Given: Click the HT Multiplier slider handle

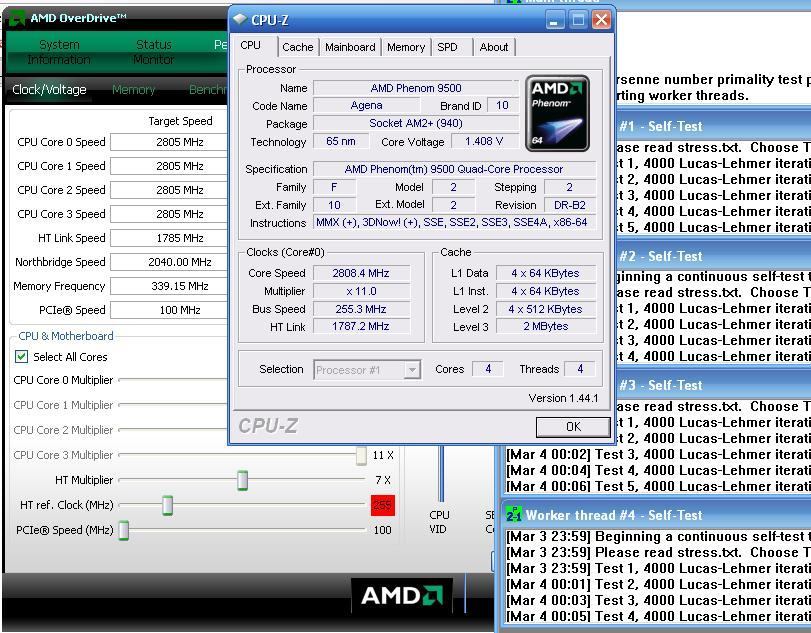Looking at the screenshot, I should point(242,480).
